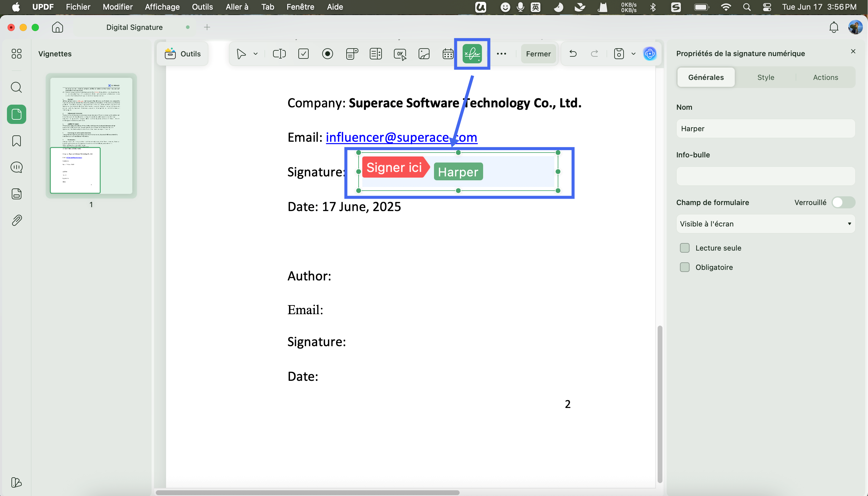Viewport: 868px width, 496px height.
Task: Select the image field form tool
Action: point(424,54)
